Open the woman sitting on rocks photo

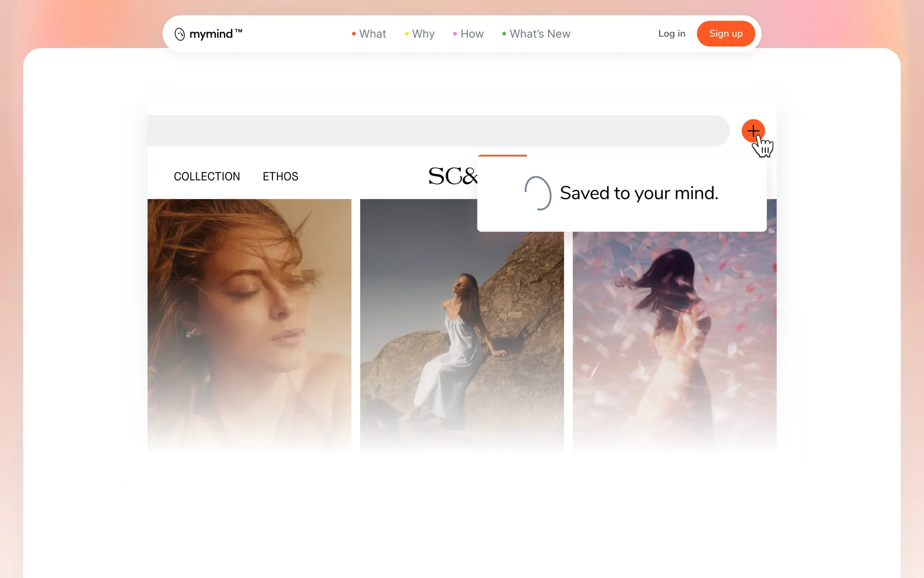coord(461,337)
